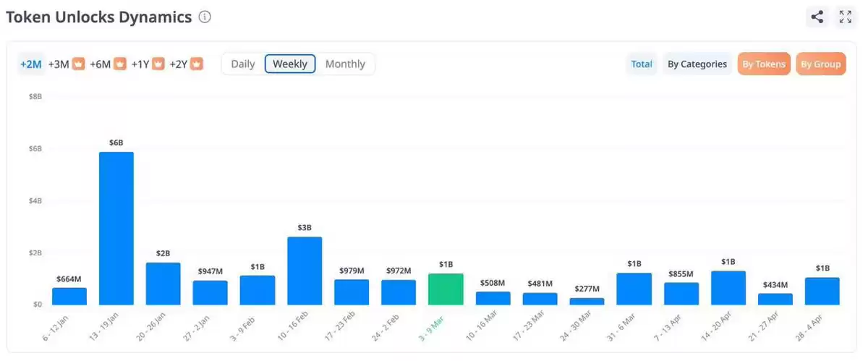
Task: Select the +6M time range
Action: pos(100,64)
